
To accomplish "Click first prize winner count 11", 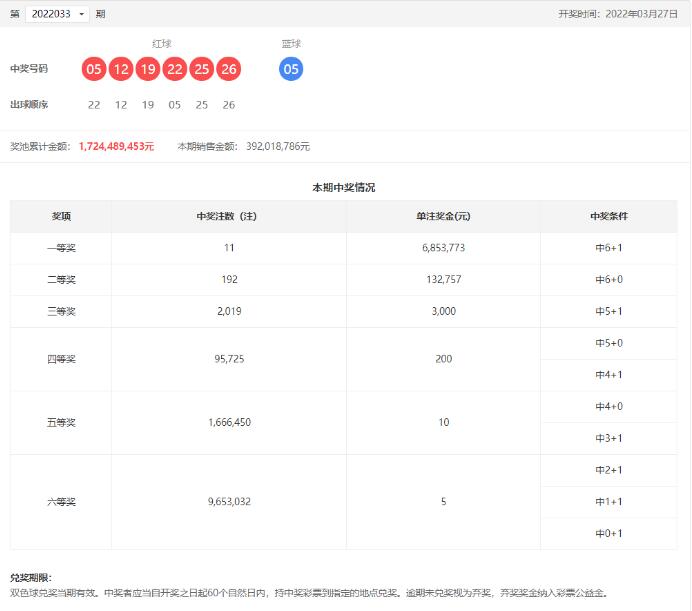I will pos(229,248).
